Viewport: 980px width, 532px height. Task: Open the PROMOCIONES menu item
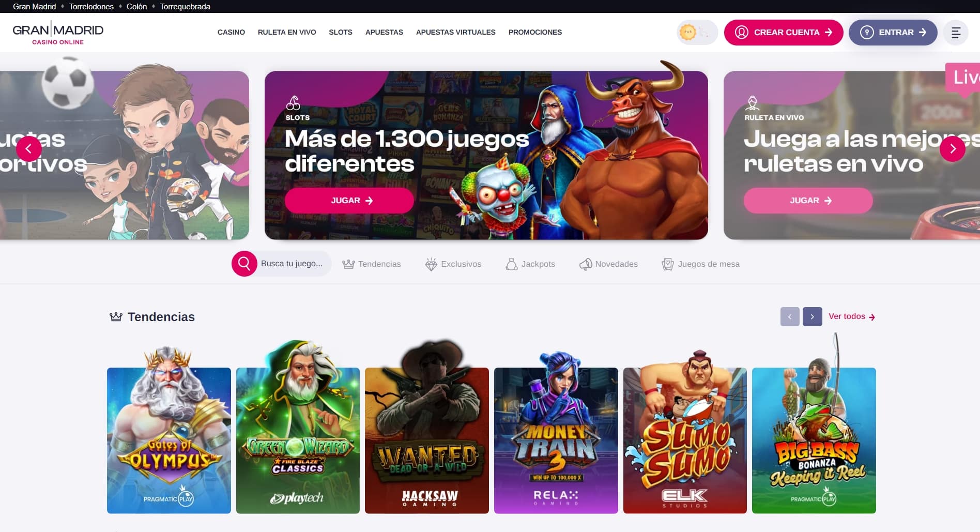[x=535, y=32]
